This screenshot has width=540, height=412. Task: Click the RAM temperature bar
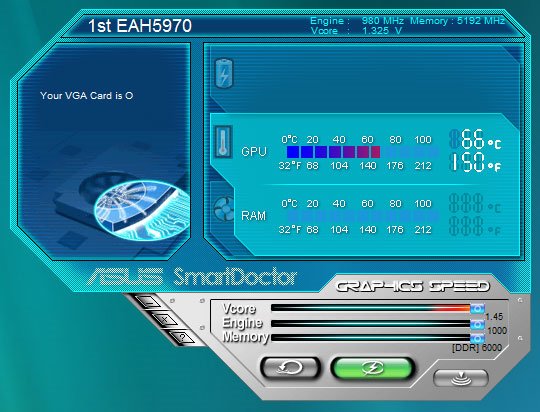point(362,216)
